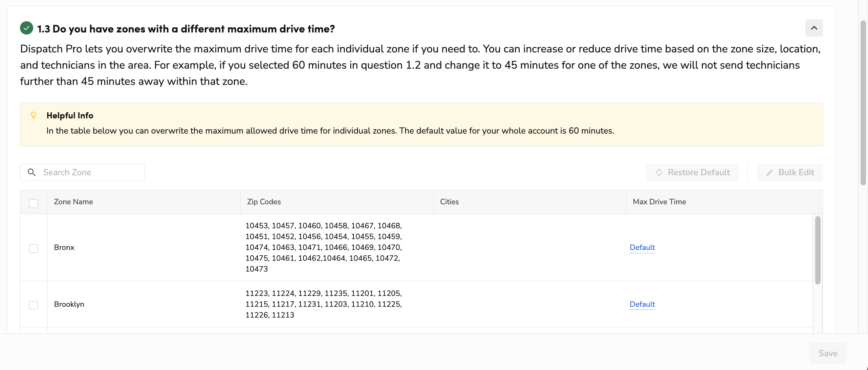Edit Brooklyn Default max drive time
Viewport: 868px width, 370px height.
[642, 304]
